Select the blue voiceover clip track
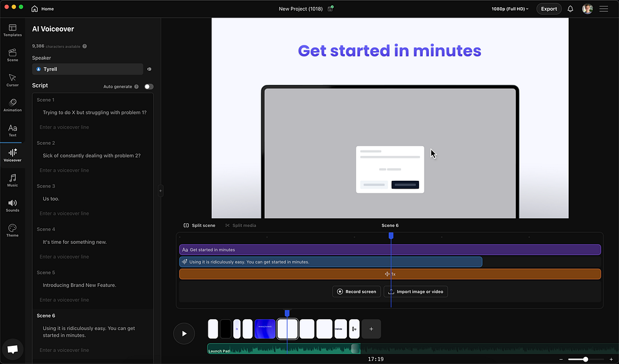This screenshot has height=364, width=619. coord(331,262)
